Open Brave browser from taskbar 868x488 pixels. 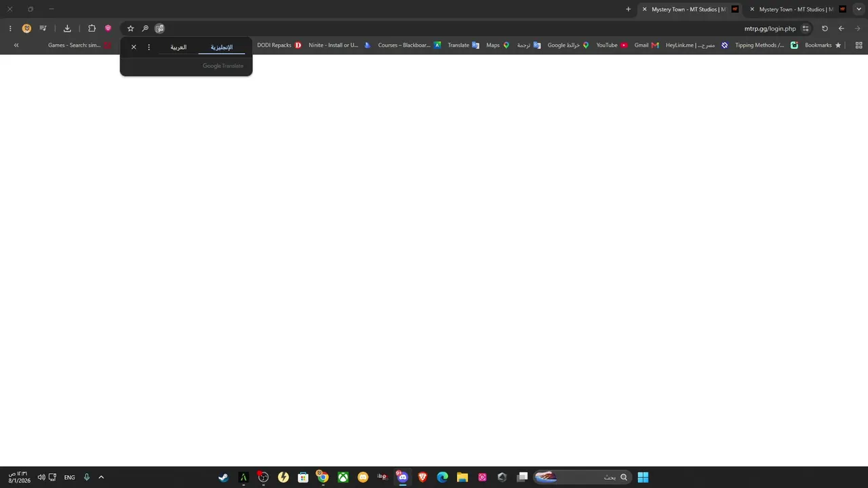422,477
